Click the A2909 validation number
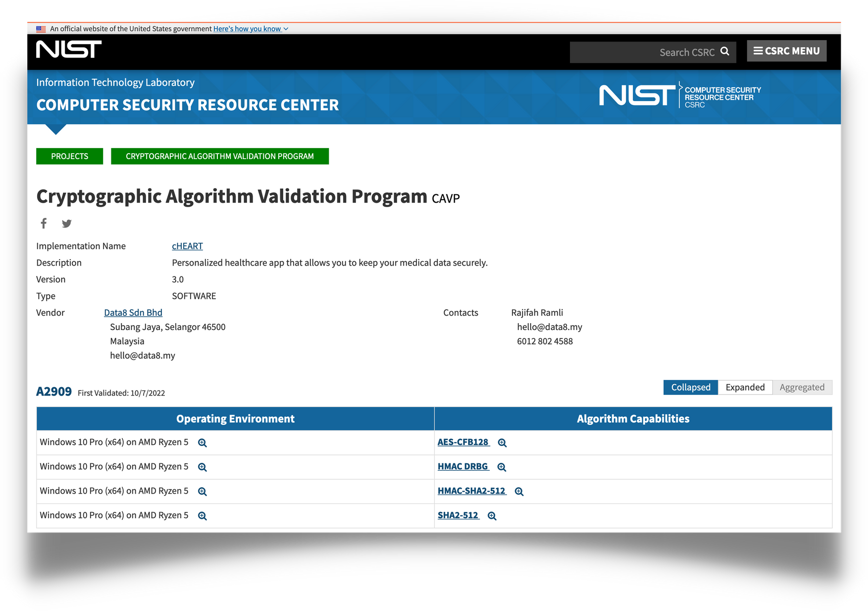The height and width of the screenshot is (611, 868). pyautogui.click(x=54, y=391)
